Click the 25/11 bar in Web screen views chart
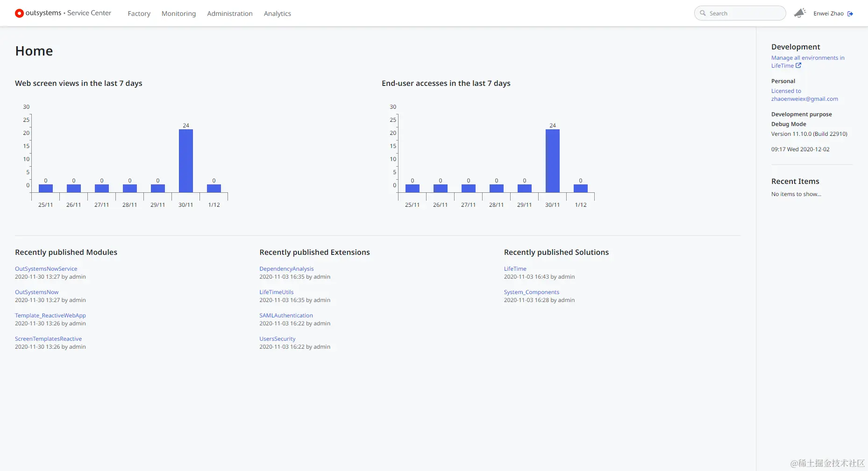The width and height of the screenshot is (868, 471). [x=46, y=188]
